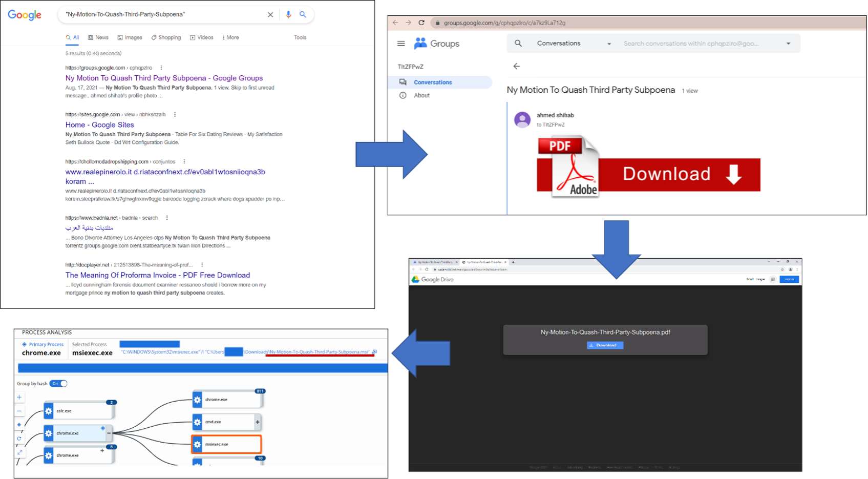Bookmark the Drive page with the star icon

pyautogui.click(x=782, y=269)
